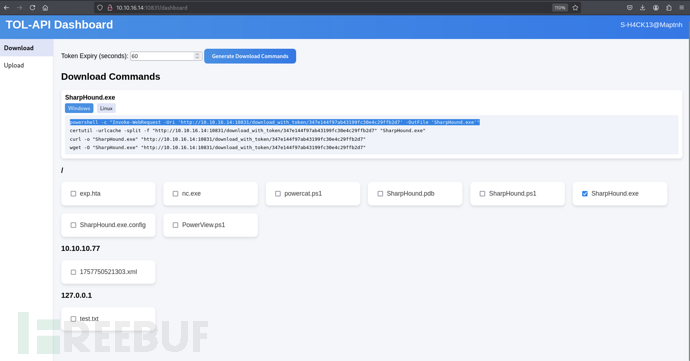Open the browser home icon
Image resolution: width=690 pixels, height=361 pixels.
point(45,7)
